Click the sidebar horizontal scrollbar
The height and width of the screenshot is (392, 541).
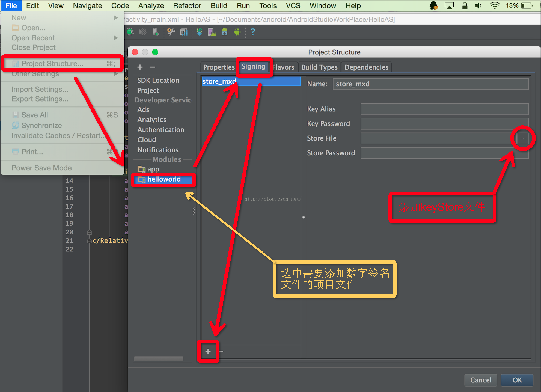[158, 358]
